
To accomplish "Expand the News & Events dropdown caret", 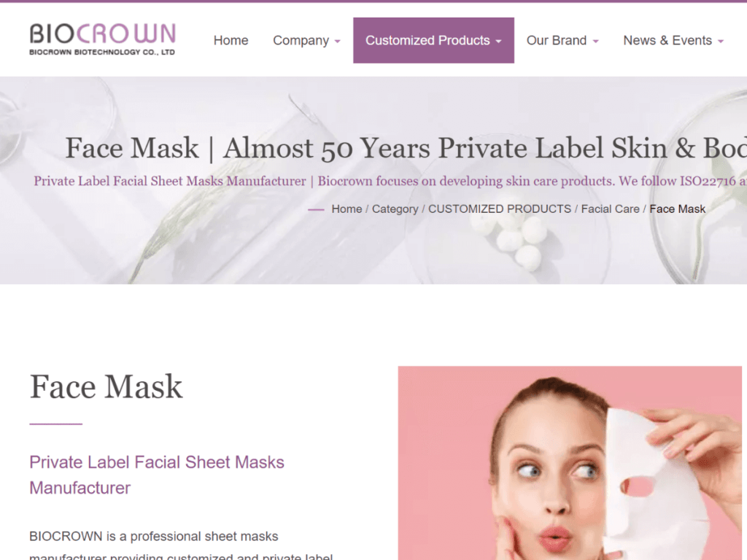I will point(720,42).
